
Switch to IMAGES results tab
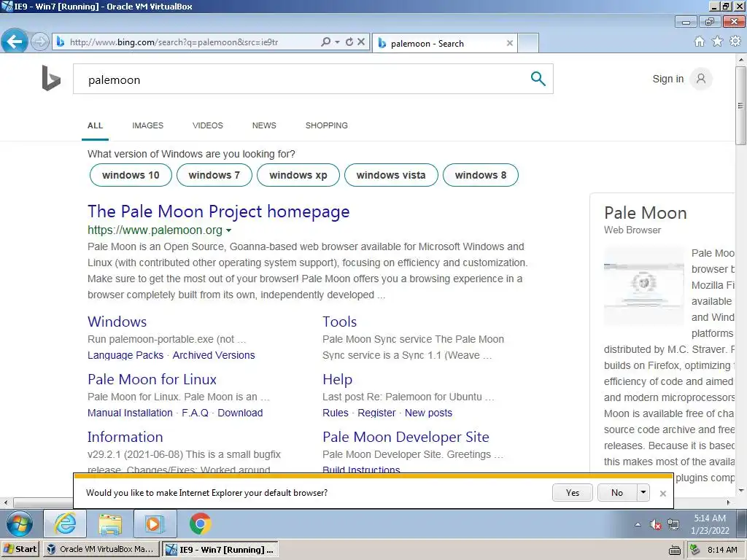click(147, 125)
